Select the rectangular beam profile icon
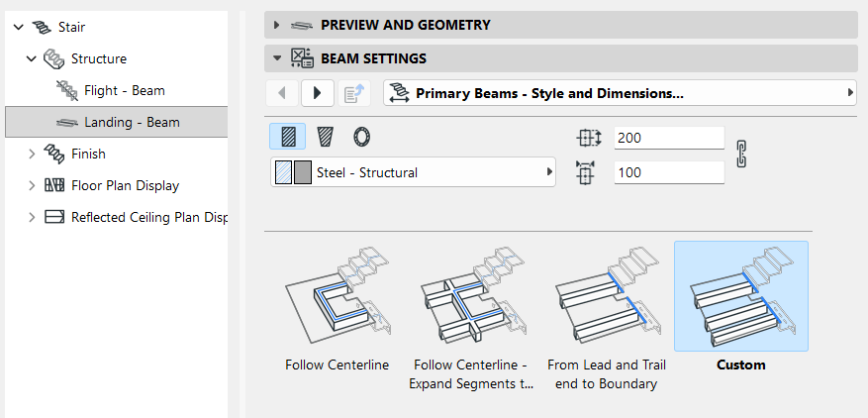 [287, 137]
